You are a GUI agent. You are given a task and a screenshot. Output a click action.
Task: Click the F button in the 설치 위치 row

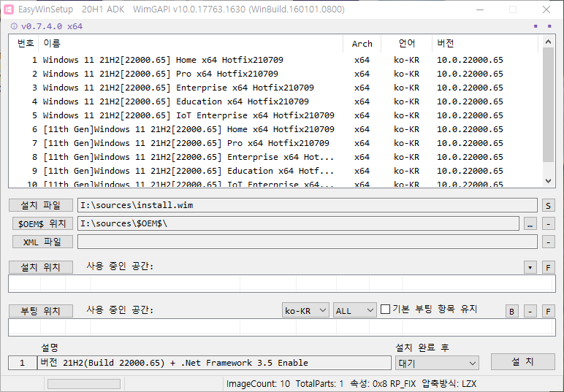click(548, 267)
